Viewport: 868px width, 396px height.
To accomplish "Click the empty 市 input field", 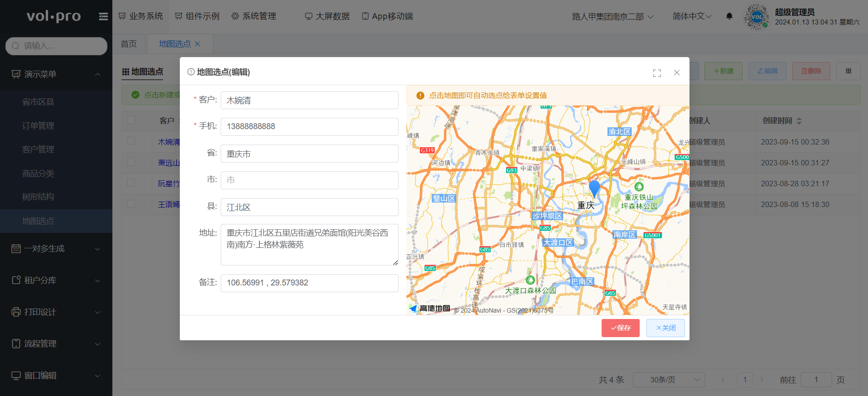I will click(x=309, y=180).
